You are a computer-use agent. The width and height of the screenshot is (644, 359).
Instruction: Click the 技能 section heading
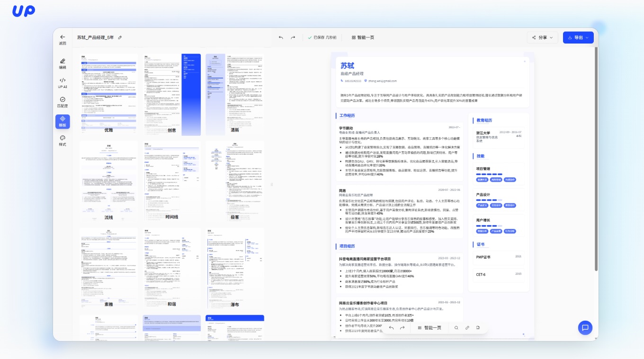click(480, 156)
